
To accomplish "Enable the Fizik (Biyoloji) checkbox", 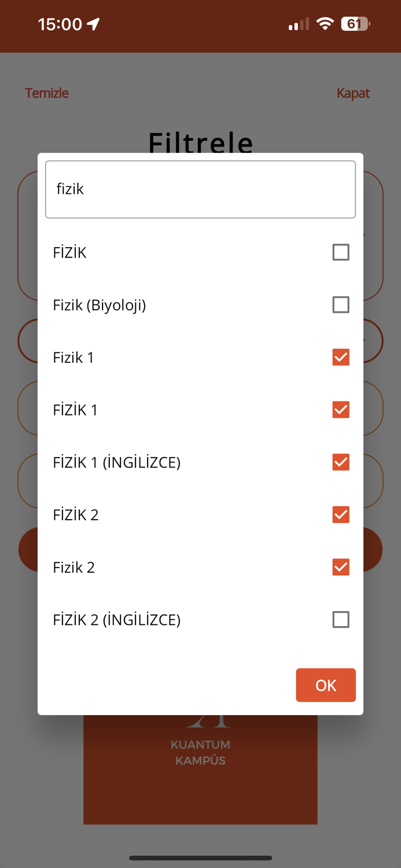I will pyautogui.click(x=341, y=305).
